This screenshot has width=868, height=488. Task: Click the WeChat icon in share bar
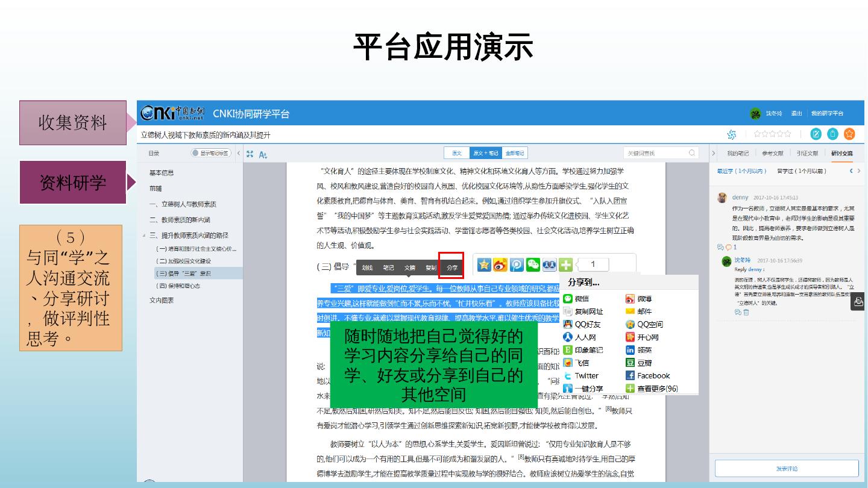click(533, 264)
